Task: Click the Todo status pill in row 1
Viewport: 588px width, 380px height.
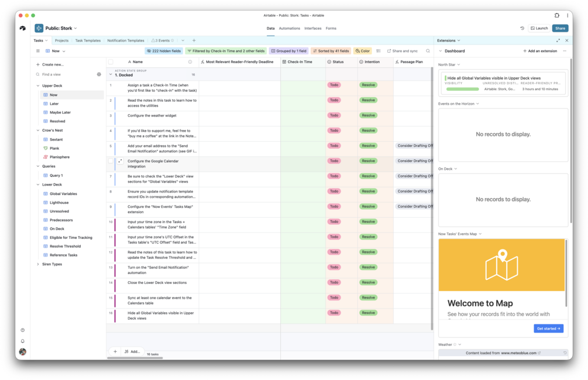Action: click(x=334, y=85)
